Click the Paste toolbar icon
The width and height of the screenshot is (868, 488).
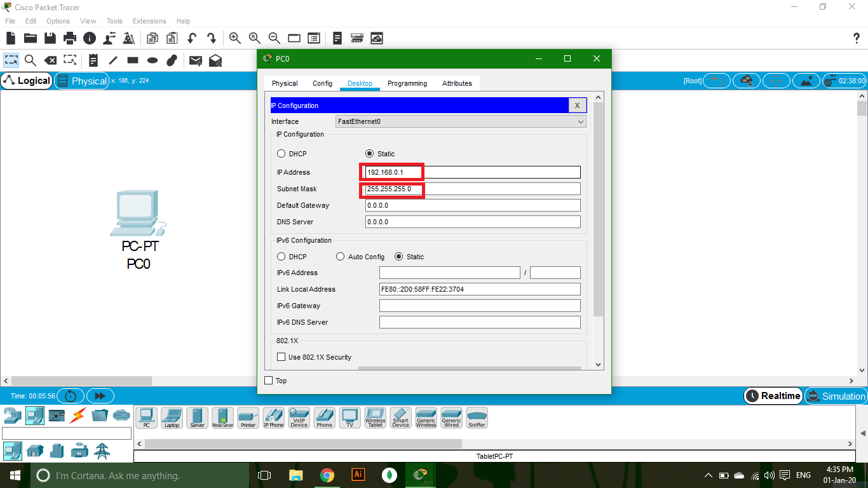tap(172, 38)
